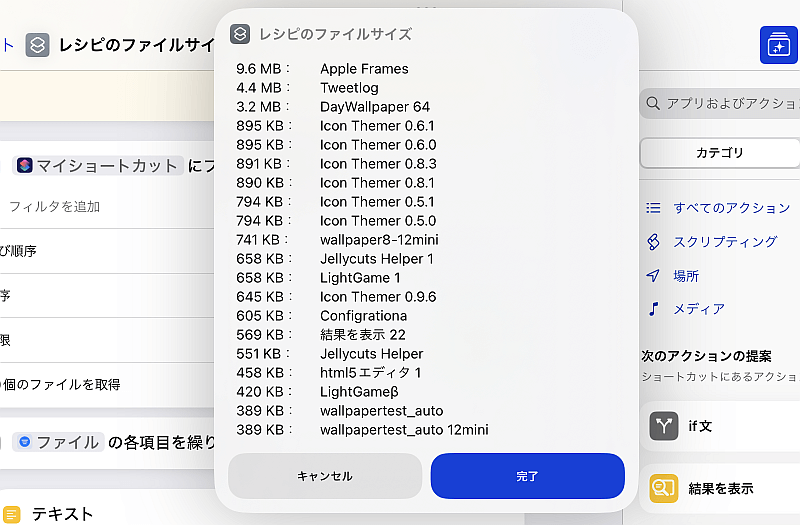The height and width of the screenshot is (525, 800).
Task: Click レシピのファイルサイズ dialog title
Action: coord(336,34)
